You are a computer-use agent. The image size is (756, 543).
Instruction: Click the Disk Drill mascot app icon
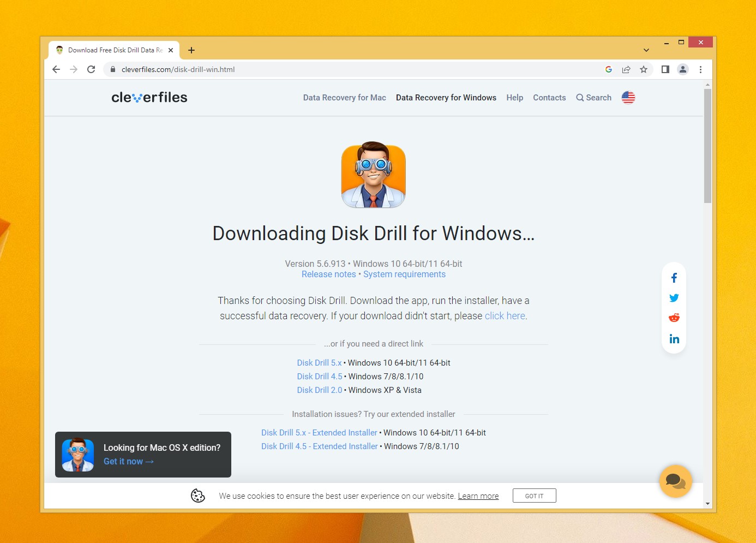tap(374, 175)
